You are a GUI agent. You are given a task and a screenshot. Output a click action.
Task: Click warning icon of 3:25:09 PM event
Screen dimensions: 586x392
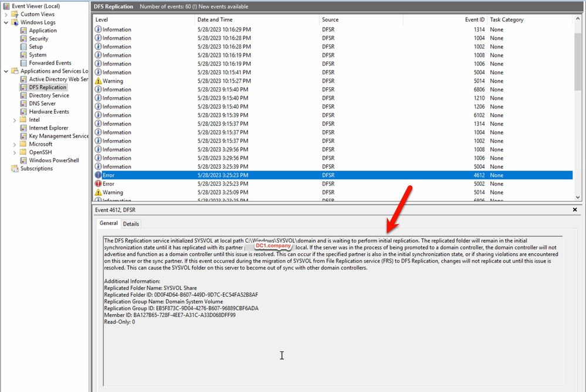coord(99,192)
